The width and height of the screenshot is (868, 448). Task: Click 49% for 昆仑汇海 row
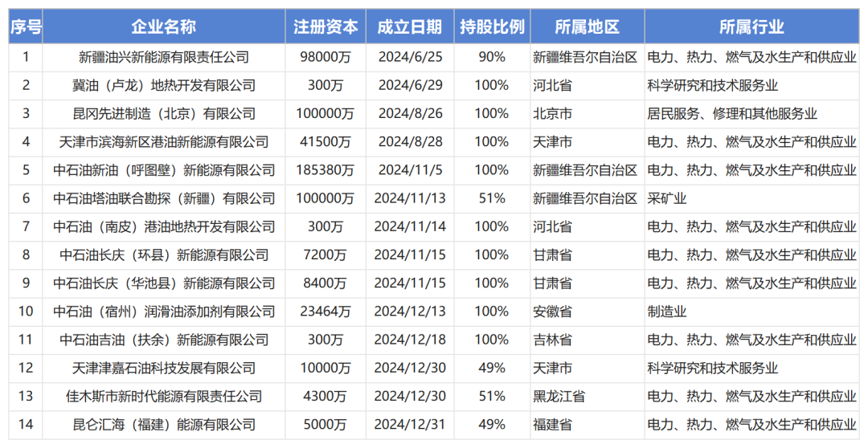click(x=492, y=424)
